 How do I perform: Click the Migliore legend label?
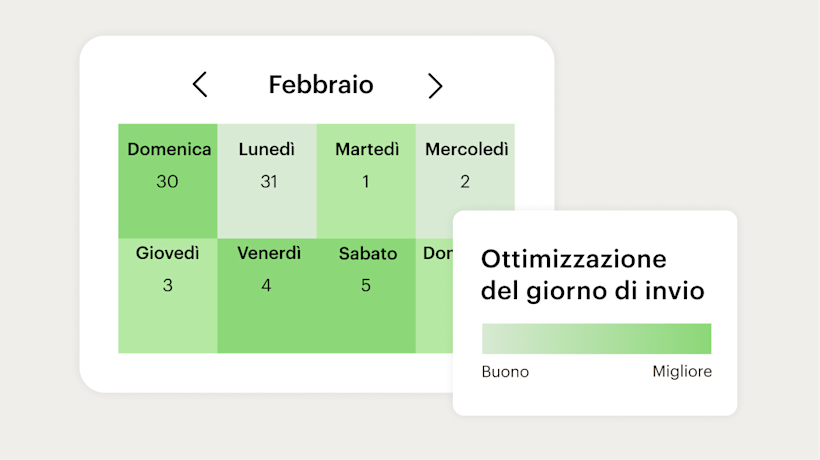click(682, 372)
